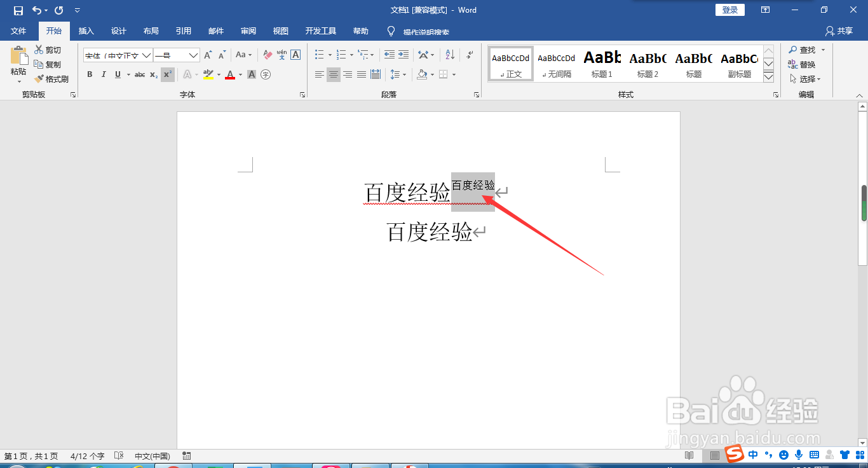The image size is (868, 468).
Task: Click the Sort A-Z icon
Action: pyautogui.click(x=449, y=55)
